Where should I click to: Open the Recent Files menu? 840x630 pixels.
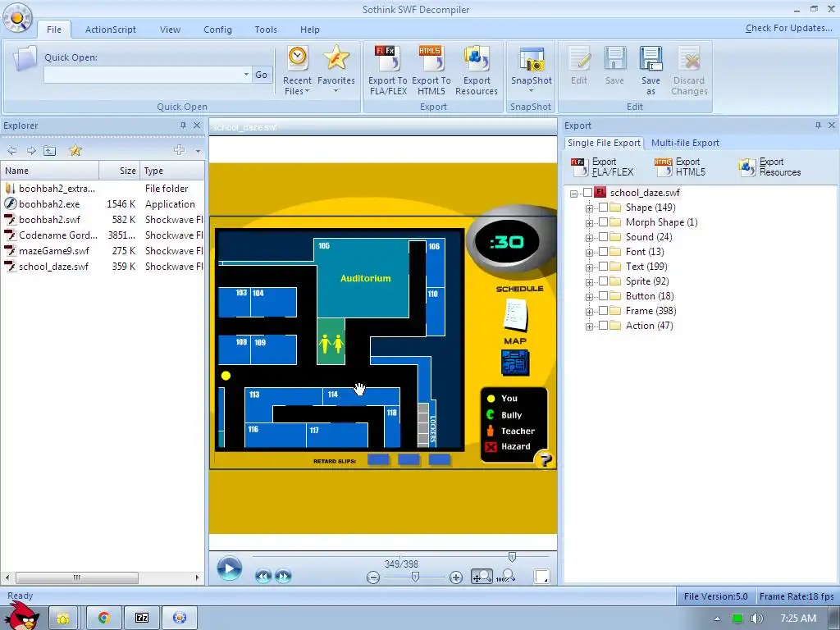coord(297,71)
